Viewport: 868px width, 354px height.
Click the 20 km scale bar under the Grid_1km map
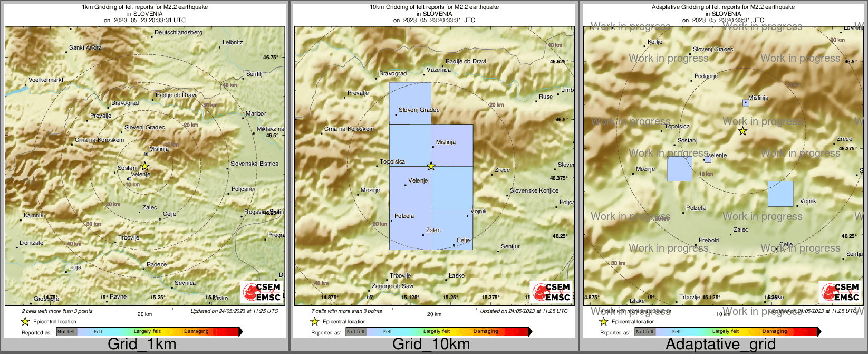pyautogui.click(x=144, y=308)
